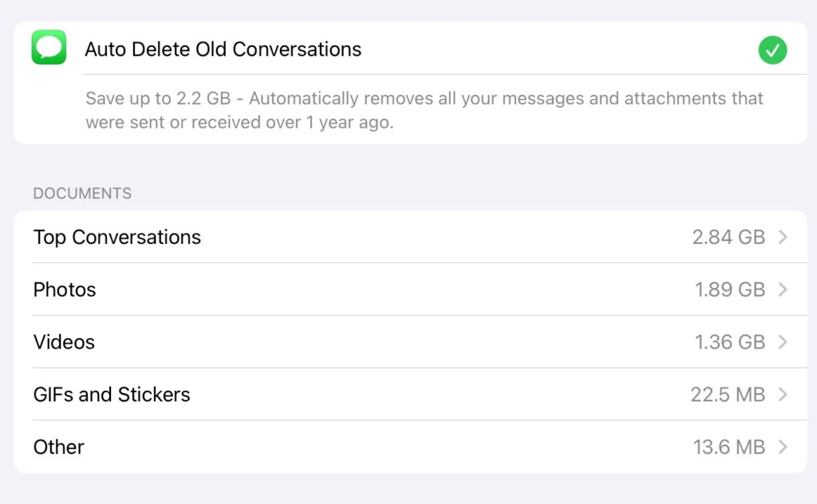Click the 13.6 MB size label
This screenshot has width=817, height=504.
[728, 447]
